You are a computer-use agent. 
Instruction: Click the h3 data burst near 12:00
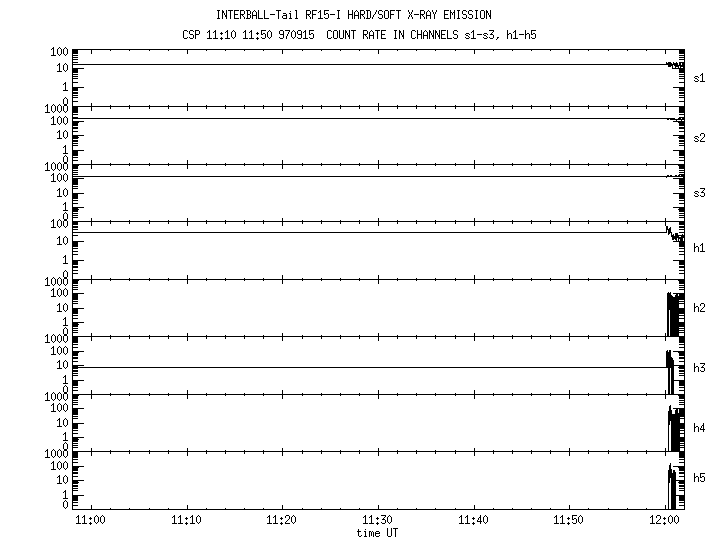click(670, 372)
